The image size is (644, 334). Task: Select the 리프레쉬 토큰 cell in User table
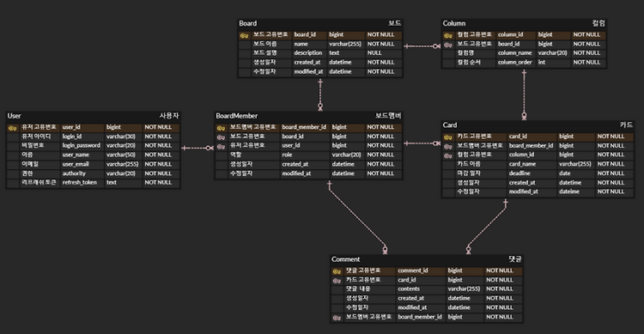[39, 182]
